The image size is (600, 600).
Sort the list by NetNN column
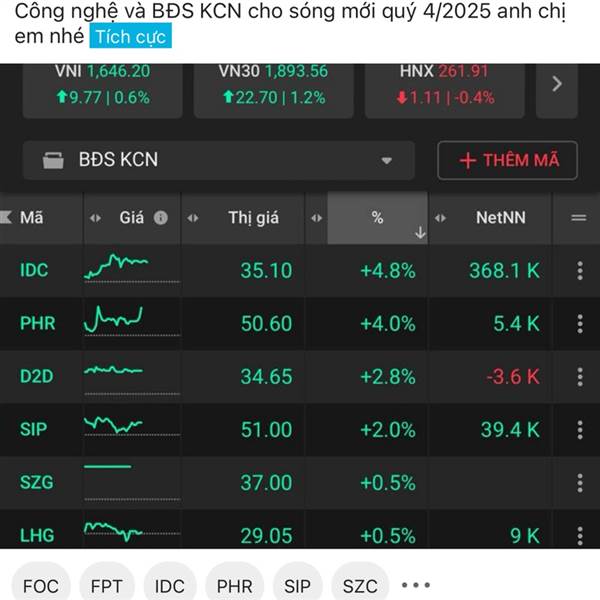(x=500, y=217)
